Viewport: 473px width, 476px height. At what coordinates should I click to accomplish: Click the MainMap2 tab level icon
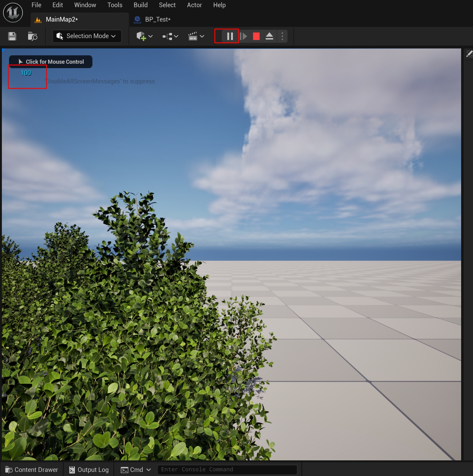pyautogui.click(x=38, y=20)
